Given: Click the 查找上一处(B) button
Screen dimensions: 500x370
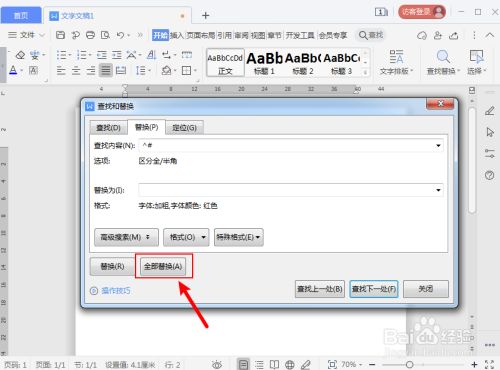Looking at the screenshot, I should point(320,289).
